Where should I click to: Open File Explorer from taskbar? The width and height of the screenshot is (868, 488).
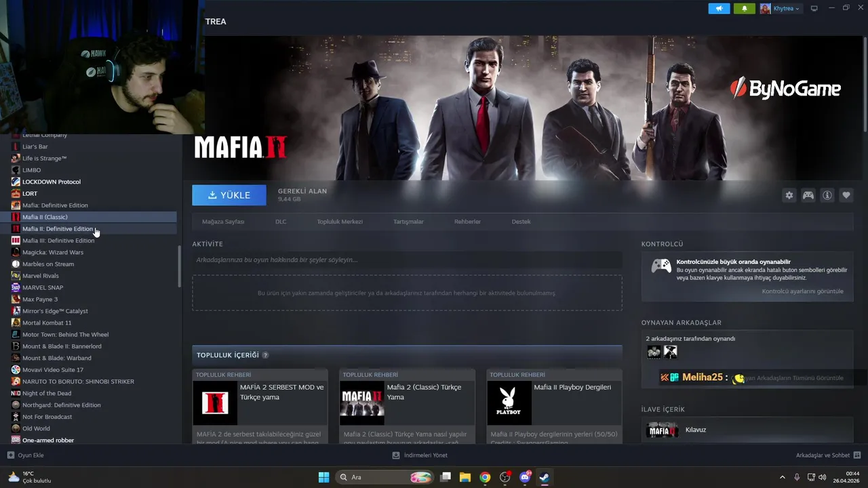click(465, 477)
